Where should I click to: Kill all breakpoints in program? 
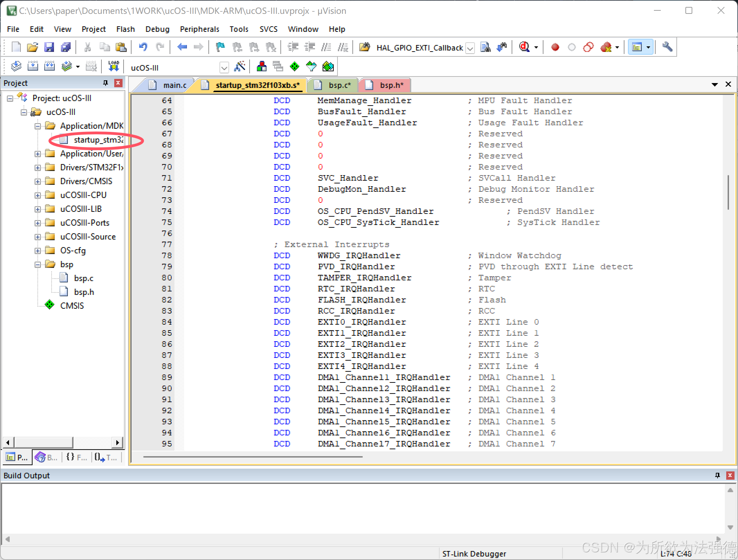click(606, 47)
